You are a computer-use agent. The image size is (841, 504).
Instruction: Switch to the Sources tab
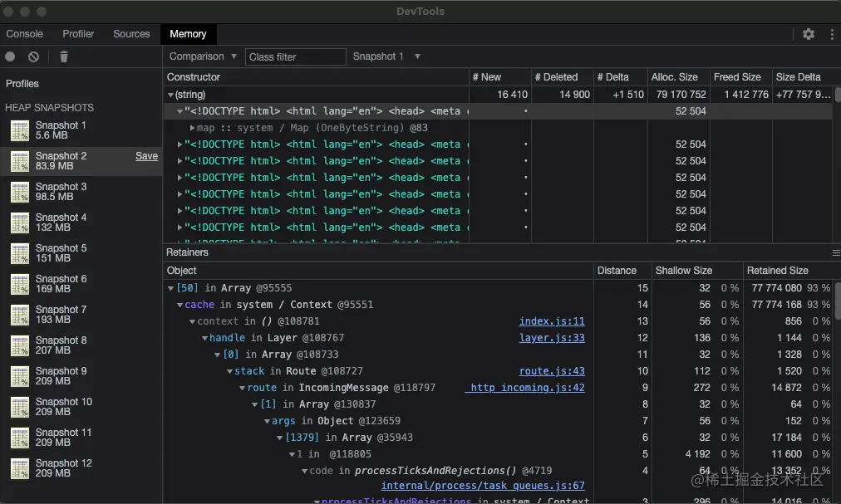tap(131, 34)
